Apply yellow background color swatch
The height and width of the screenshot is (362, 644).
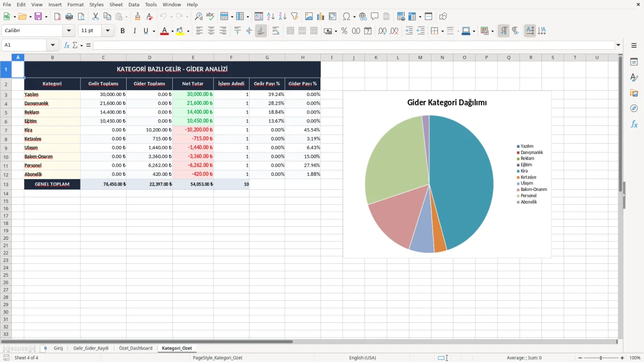coord(180,31)
